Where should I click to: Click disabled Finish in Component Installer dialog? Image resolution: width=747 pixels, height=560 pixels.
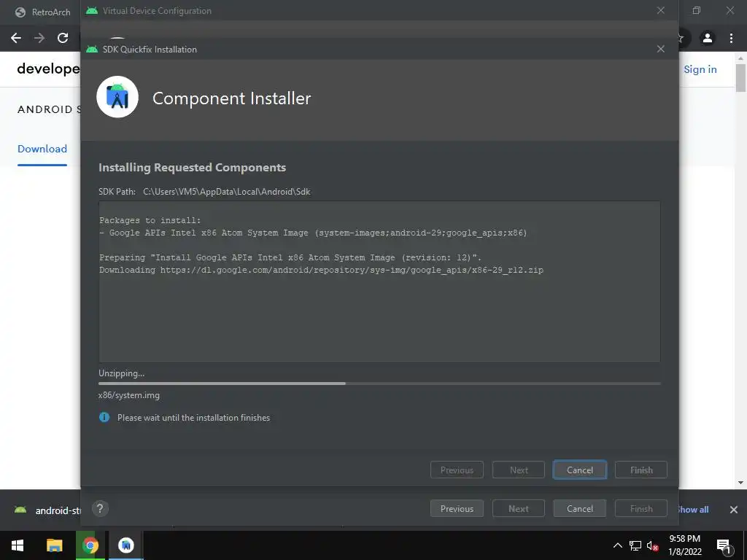640,470
